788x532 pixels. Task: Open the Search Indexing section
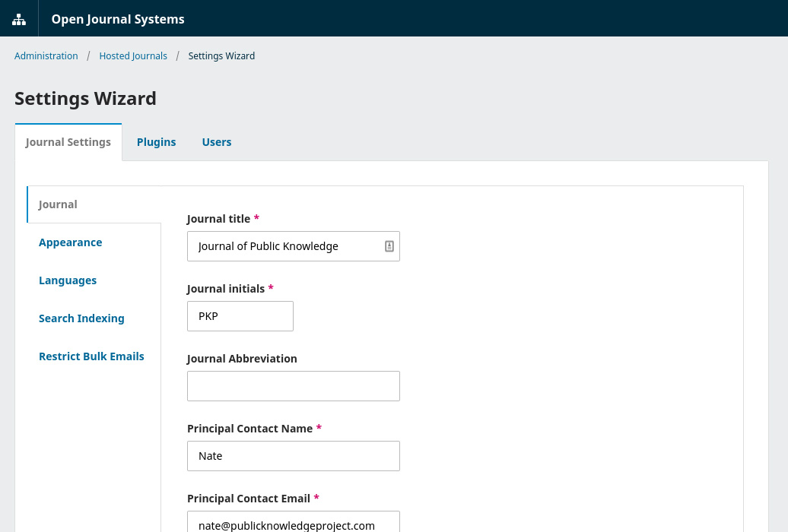click(81, 318)
